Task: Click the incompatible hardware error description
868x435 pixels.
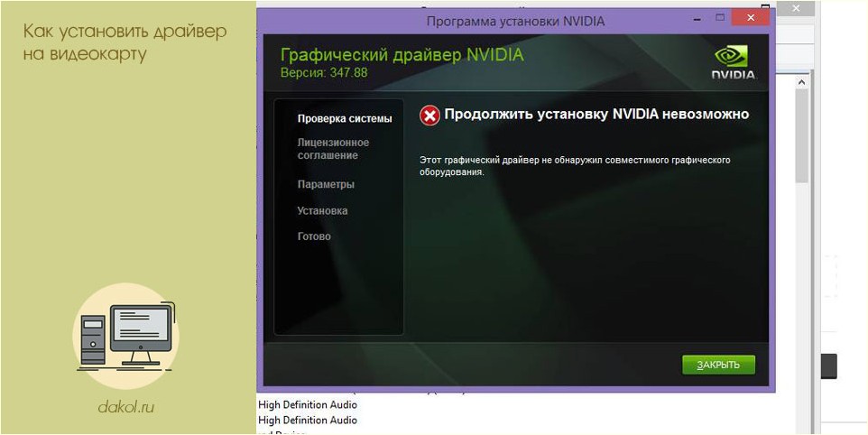Action: pos(575,166)
